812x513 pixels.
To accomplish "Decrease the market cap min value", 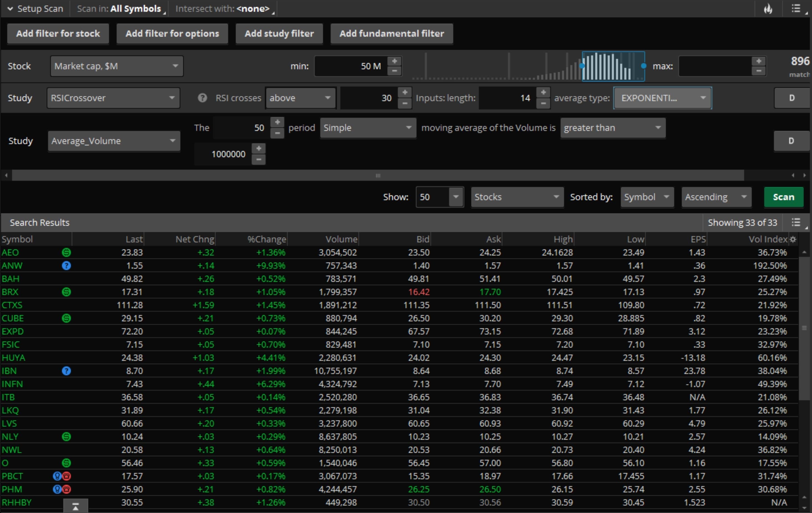I will [394, 71].
